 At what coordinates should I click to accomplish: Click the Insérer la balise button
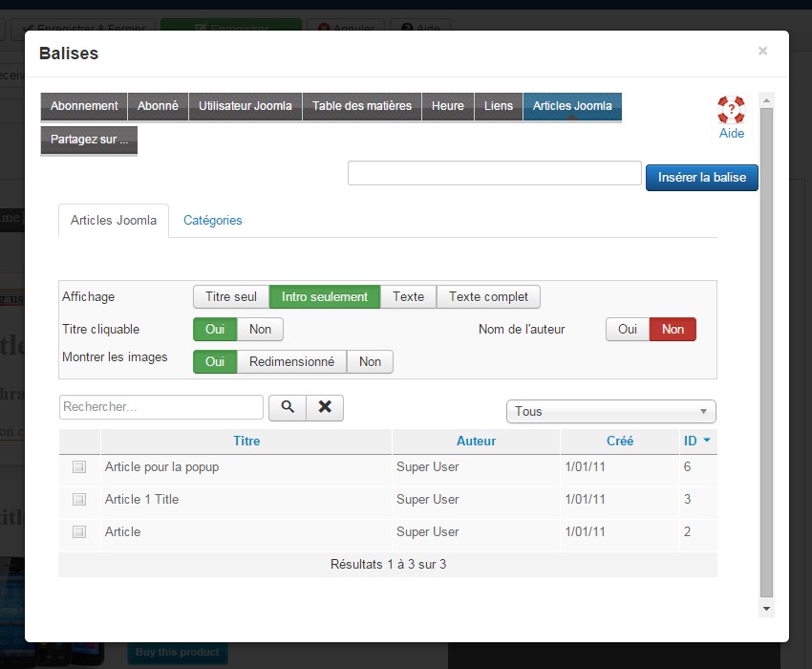pos(702,178)
